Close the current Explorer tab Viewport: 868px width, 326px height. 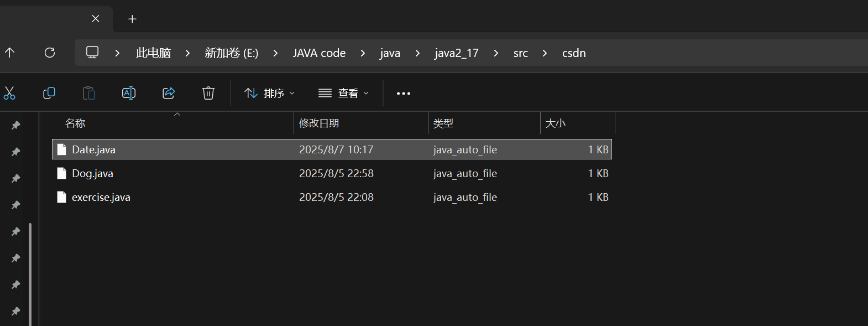pyautogui.click(x=96, y=19)
